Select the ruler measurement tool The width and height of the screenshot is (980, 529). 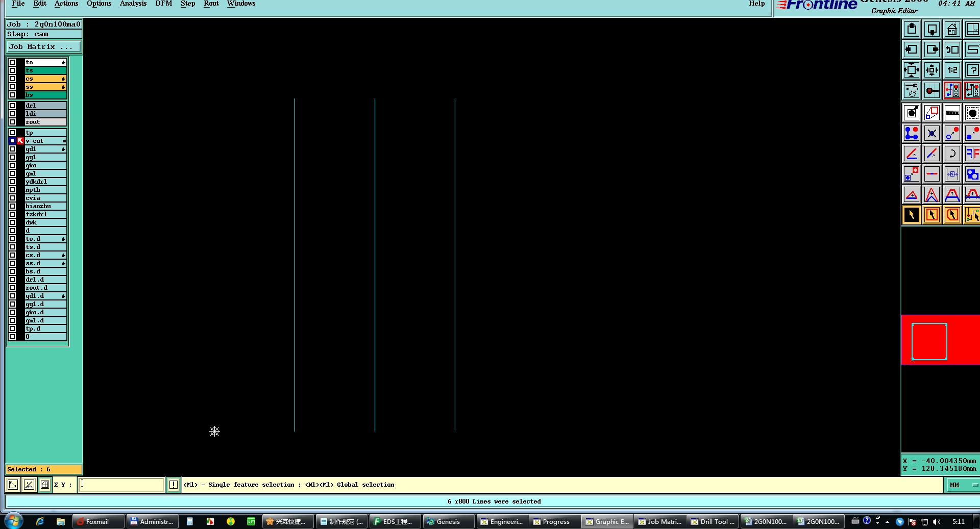tap(952, 113)
